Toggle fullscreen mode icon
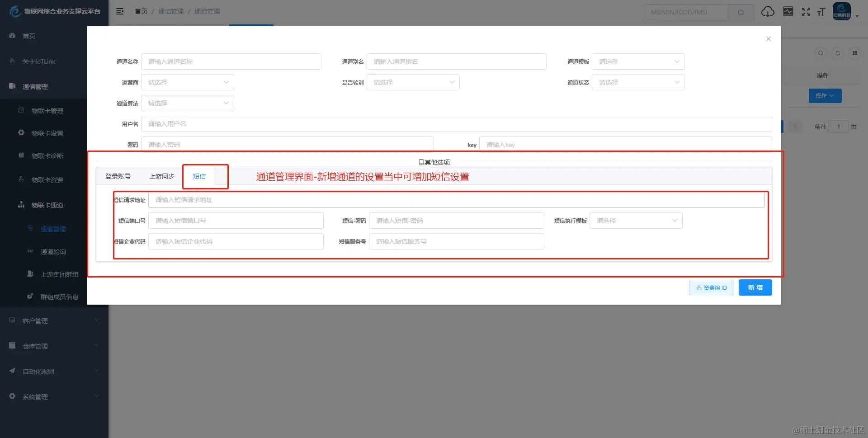This screenshot has height=438, width=868. point(806,12)
